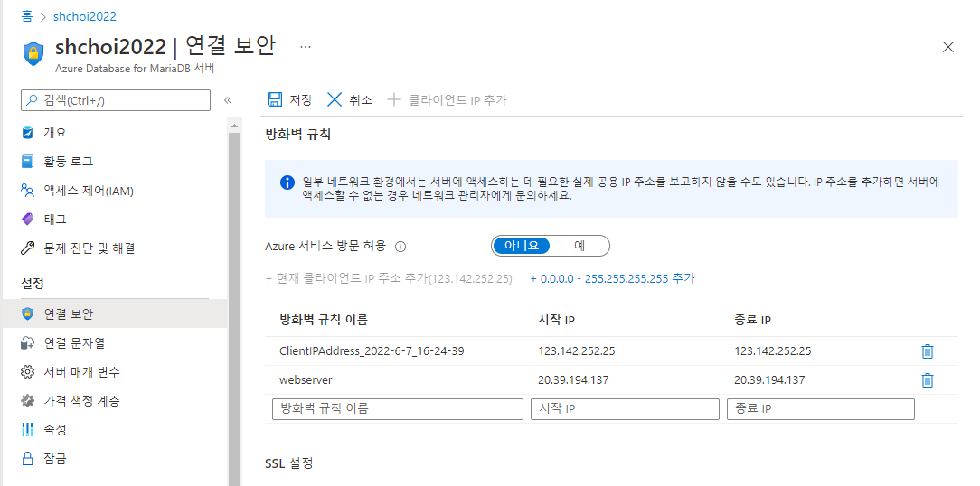Click the 액세스 제어(IAM) people icon
Image resolution: width=980 pixels, height=486 pixels.
click(x=27, y=190)
